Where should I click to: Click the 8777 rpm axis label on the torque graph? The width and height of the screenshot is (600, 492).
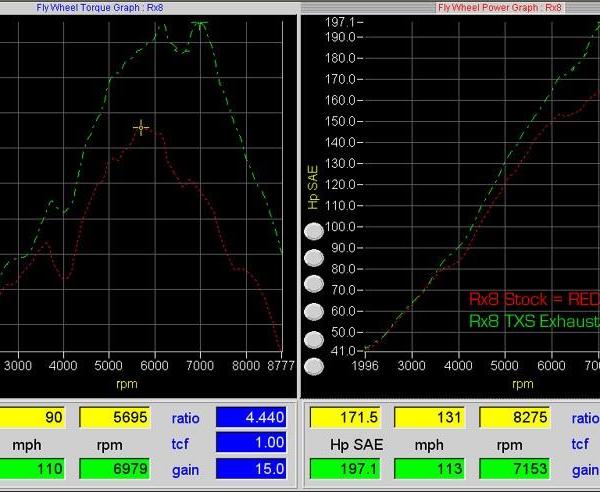(281, 366)
